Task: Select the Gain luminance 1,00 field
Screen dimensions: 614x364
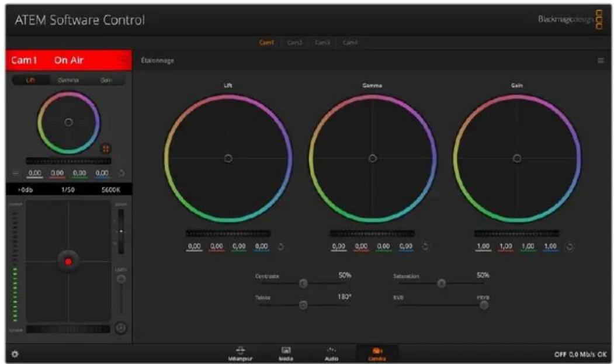Action: [483, 247]
